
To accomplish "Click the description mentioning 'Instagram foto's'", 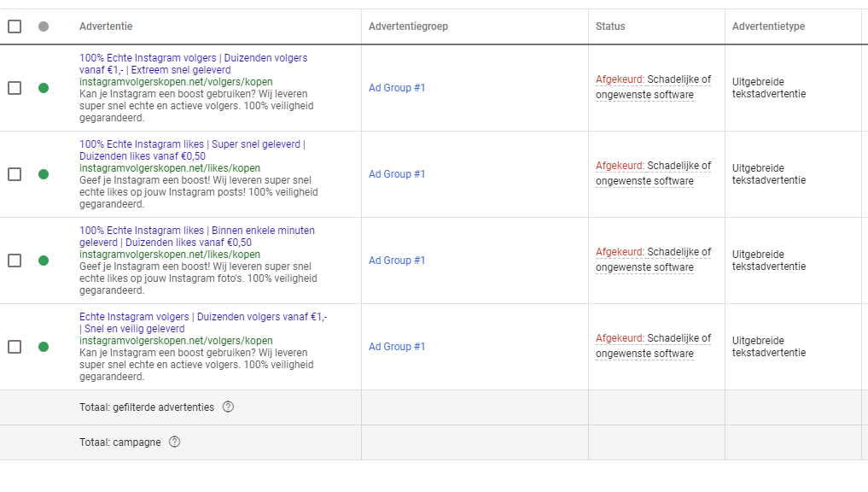I will click(198, 278).
